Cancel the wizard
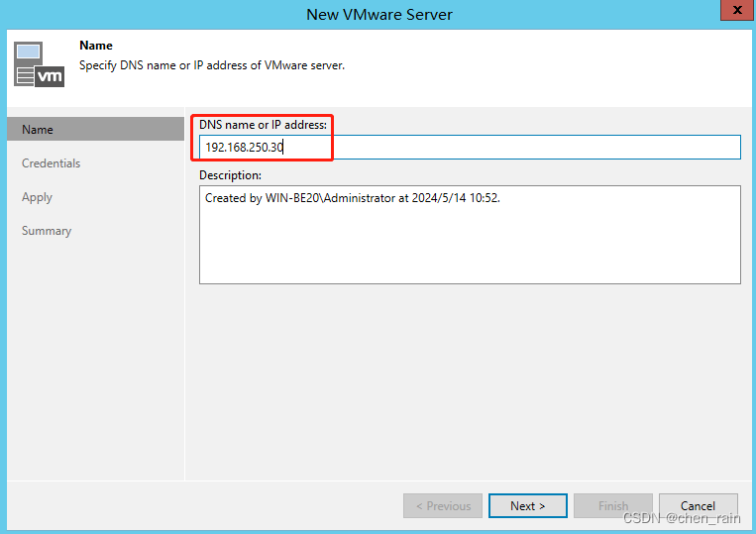Viewport: 756px width, 534px height. point(698,505)
